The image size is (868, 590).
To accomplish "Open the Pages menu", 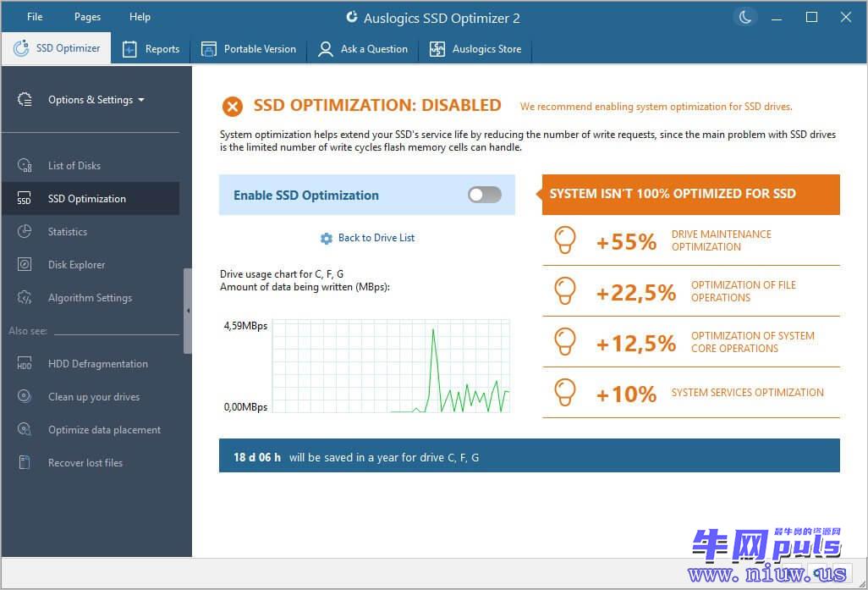I will (x=87, y=17).
